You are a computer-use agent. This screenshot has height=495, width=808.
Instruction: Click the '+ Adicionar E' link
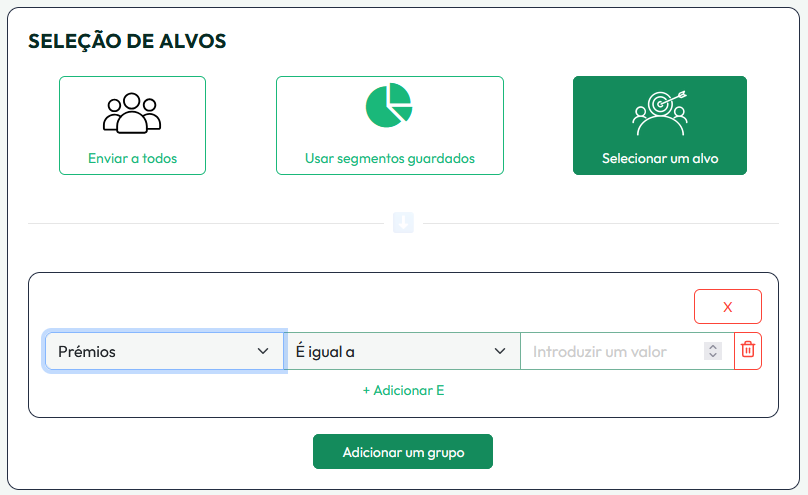403,390
